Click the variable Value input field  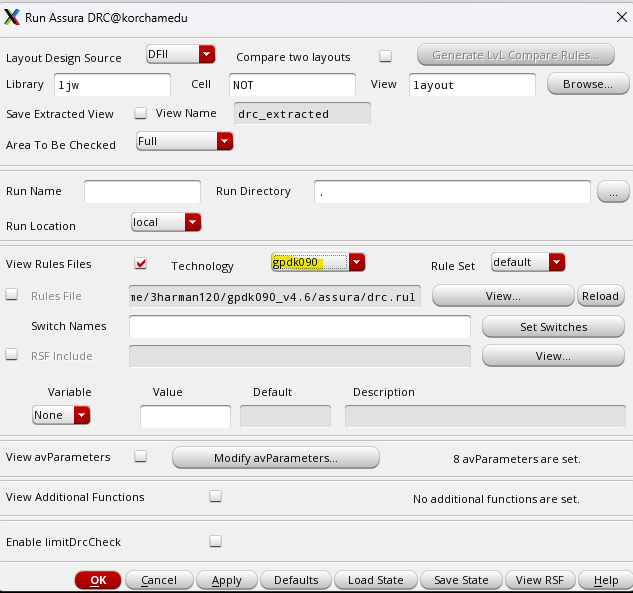(185, 416)
